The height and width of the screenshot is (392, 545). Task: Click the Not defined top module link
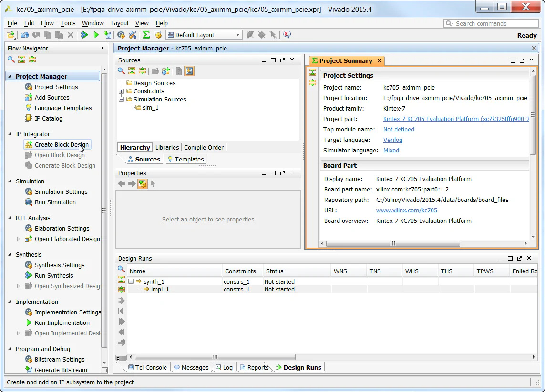pyautogui.click(x=399, y=129)
